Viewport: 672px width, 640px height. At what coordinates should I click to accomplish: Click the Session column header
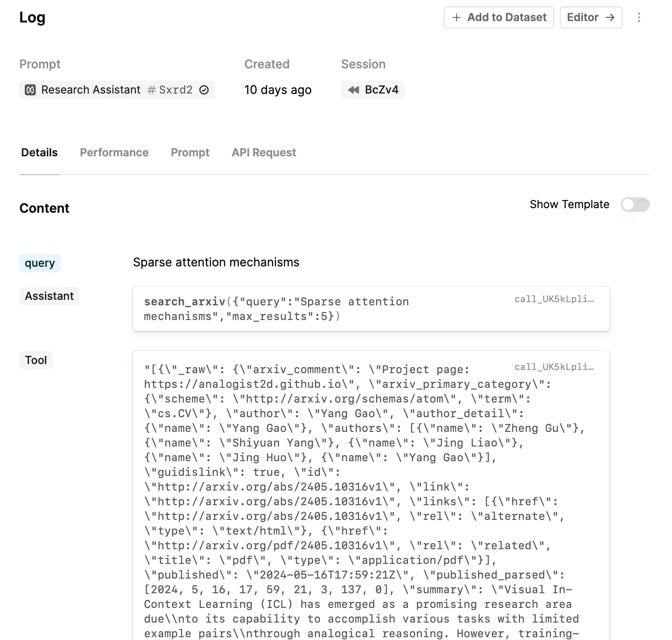tap(363, 64)
